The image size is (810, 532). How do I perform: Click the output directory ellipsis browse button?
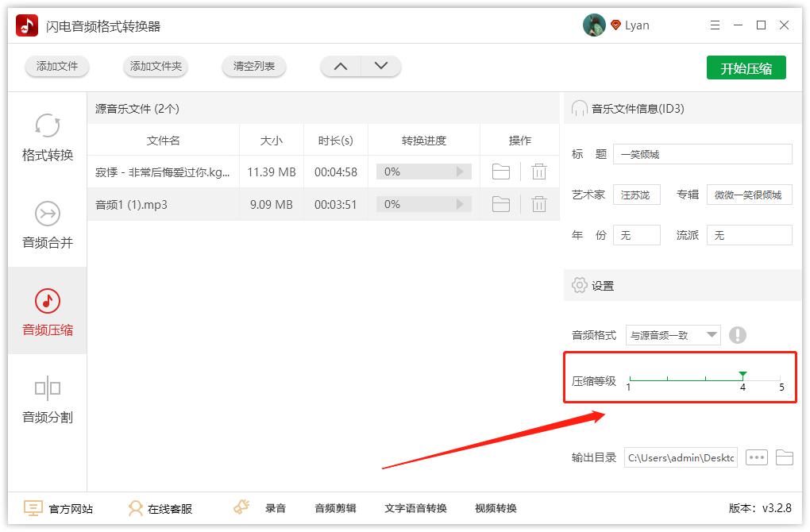[756, 457]
